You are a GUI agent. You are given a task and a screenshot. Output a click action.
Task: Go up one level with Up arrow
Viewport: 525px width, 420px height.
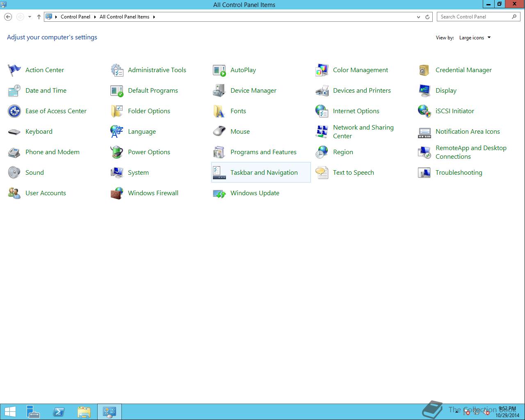39,17
